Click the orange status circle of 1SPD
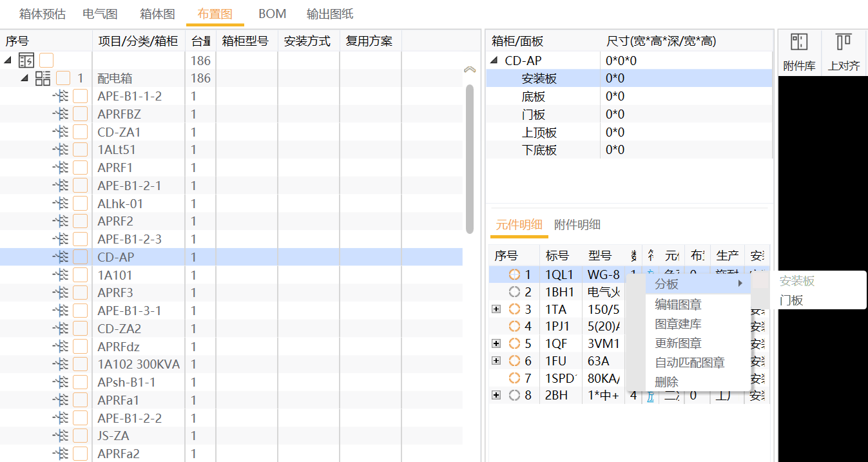 (514, 378)
